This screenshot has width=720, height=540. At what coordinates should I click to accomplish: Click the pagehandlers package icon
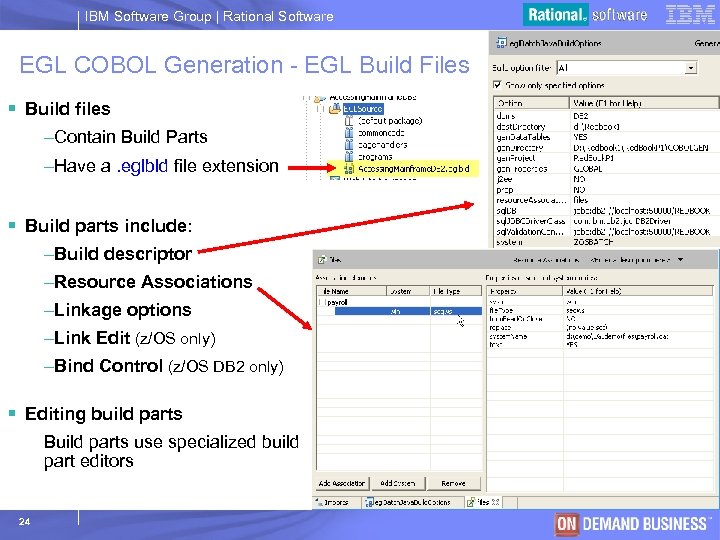pos(349,145)
